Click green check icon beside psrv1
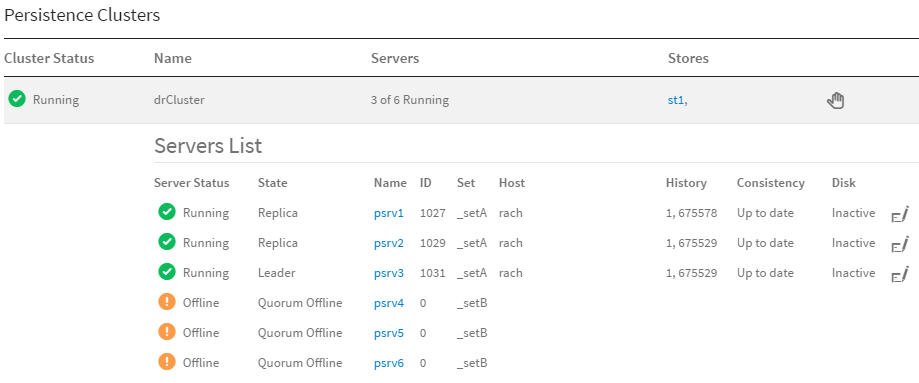 click(167, 212)
